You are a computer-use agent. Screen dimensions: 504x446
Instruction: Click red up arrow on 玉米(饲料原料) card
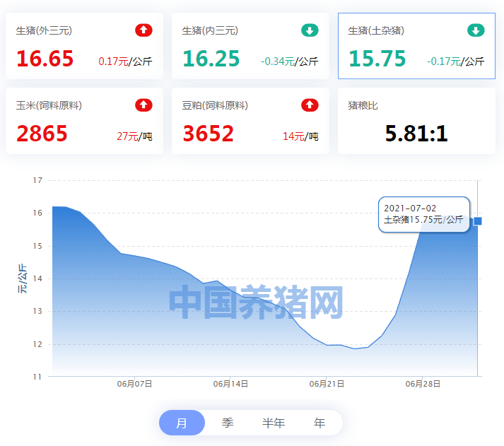[143, 105]
